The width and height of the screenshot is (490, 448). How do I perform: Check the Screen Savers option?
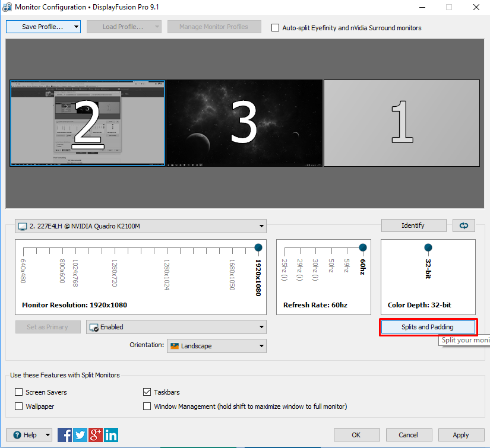pos(19,392)
